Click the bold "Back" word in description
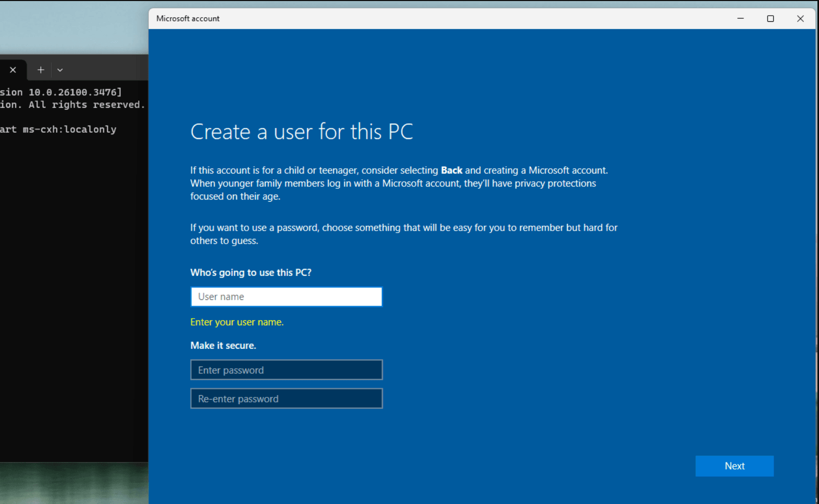This screenshot has width=819, height=504. coord(452,170)
